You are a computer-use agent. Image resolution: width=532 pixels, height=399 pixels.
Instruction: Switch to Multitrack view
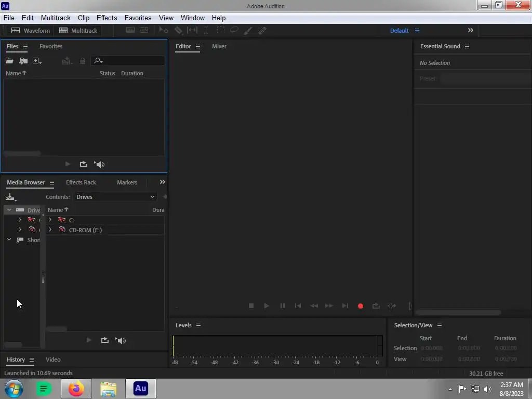pyautogui.click(x=78, y=31)
